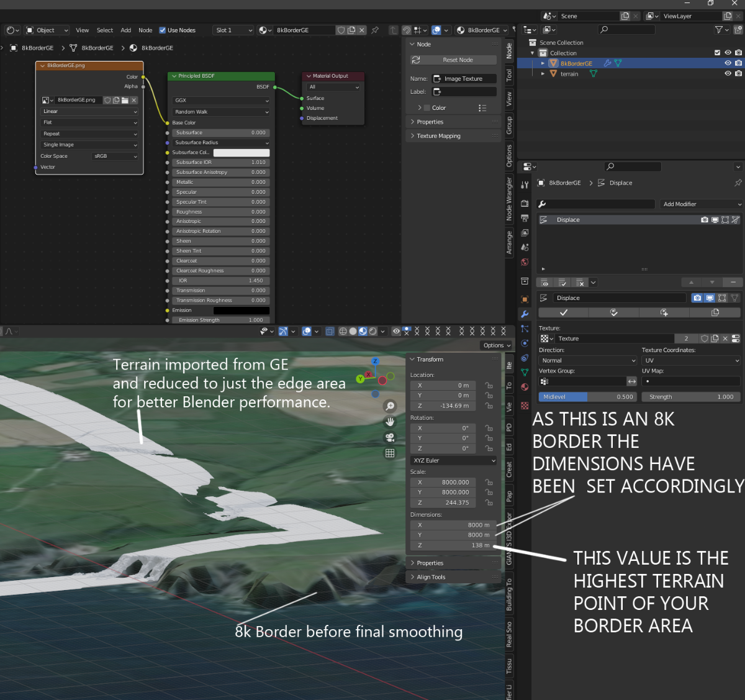
Task: Expand the Texture Mapping panel
Action: (x=438, y=136)
